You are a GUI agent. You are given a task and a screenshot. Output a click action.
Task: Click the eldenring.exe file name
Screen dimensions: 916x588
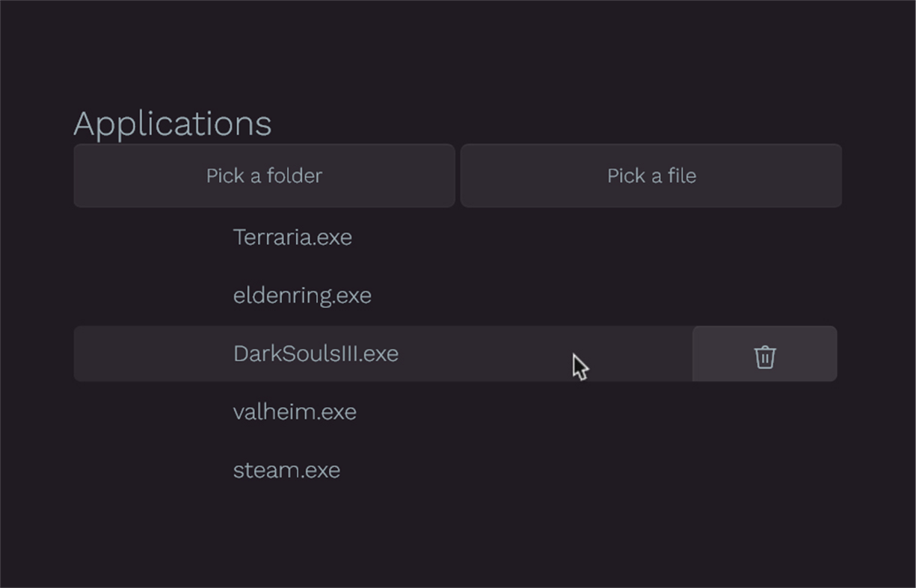click(x=302, y=296)
